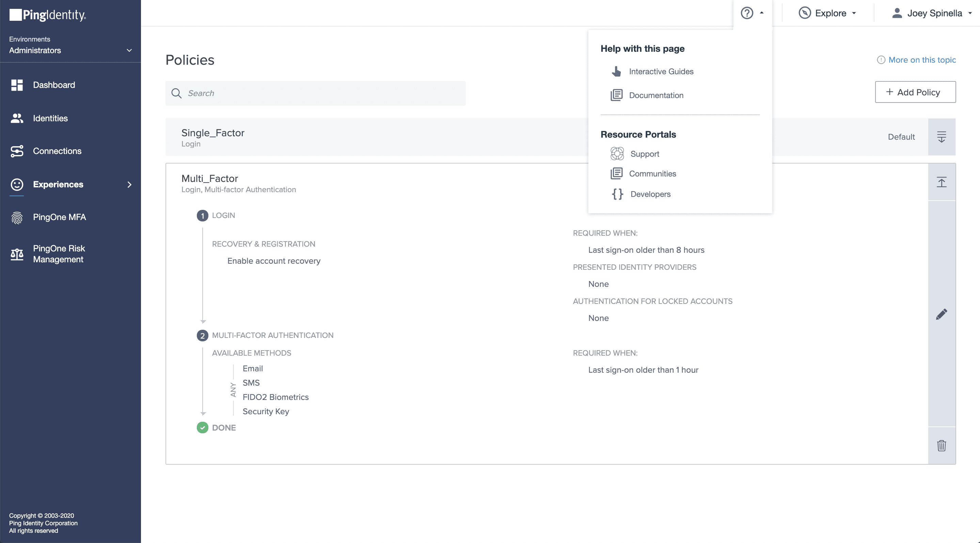
Task: Click the PingIdentity logo
Action: coord(48,15)
